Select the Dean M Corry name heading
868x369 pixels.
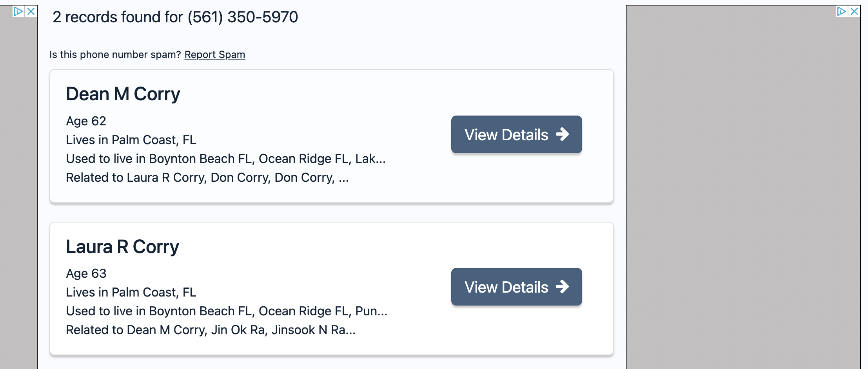point(123,94)
